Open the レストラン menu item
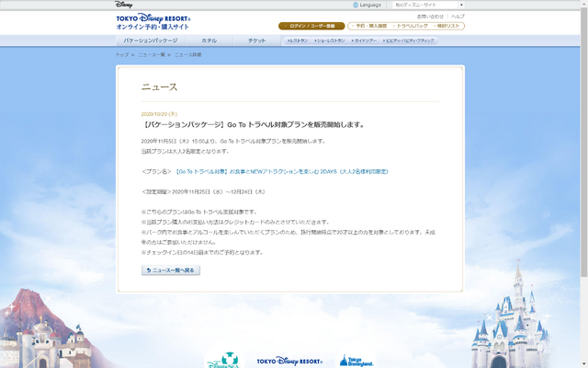588x368 pixels. (x=298, y=40)
